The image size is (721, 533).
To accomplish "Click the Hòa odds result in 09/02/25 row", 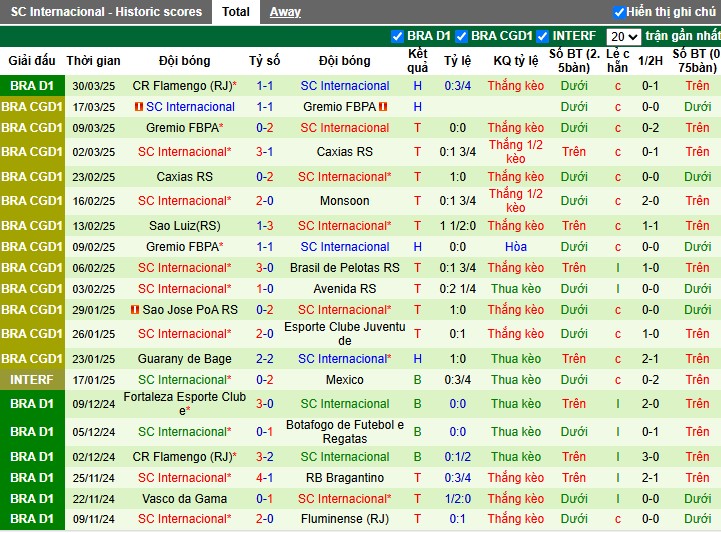I will click(516, 247).
